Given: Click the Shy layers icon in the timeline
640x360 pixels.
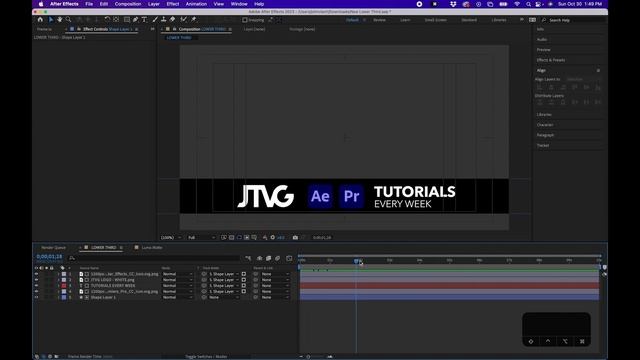Looking at the screenshot, I should (260, 258).
